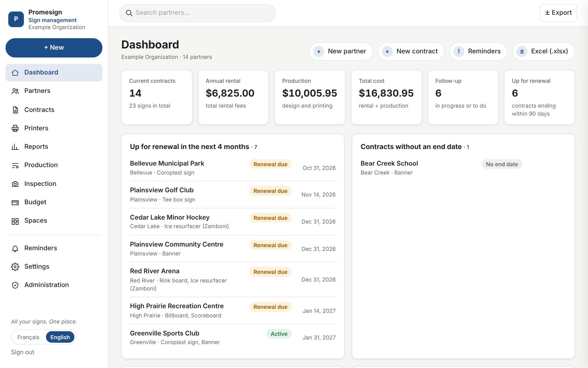
Task: Click the search magnifier icon
Action: tap(129, 13)
